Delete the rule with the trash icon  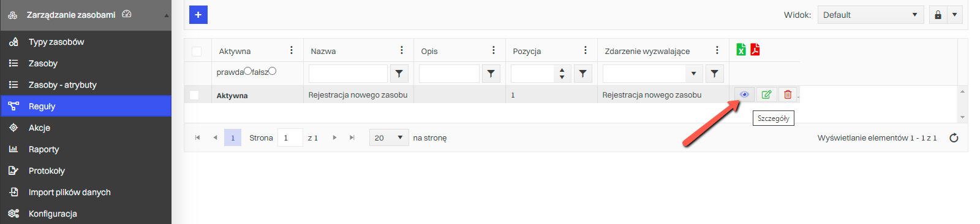788,95
